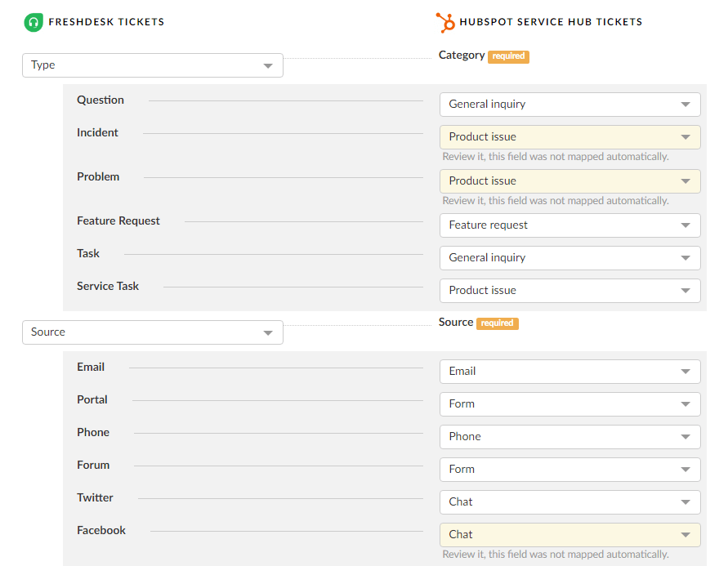Screen dimensions: 728x566
Task: Open the Phone source mapping dropdown
Action: click(570, 437)
